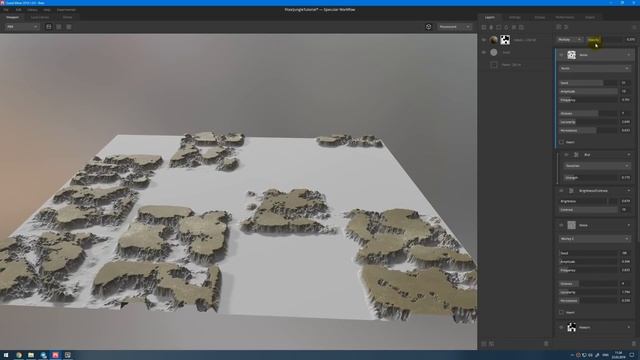Click the Blur modifier icon
This screenshot has width=640, height=360.
576,155
